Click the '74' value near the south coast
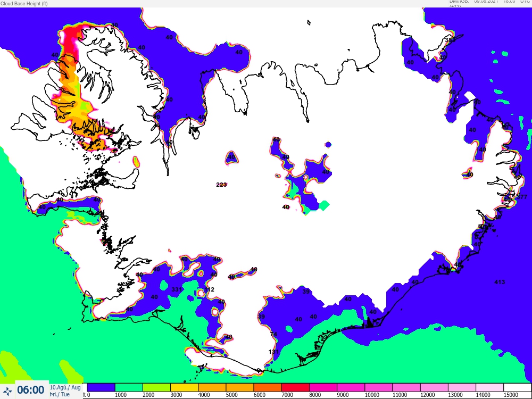The image size is (532, 399). pyautogui.click(x=273, y=334)
